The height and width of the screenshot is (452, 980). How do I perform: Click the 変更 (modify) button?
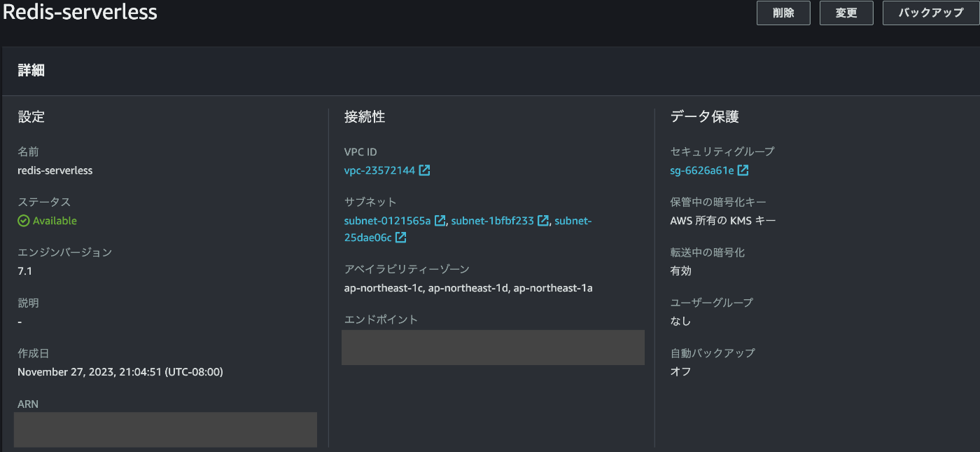(x=846, y=13)
